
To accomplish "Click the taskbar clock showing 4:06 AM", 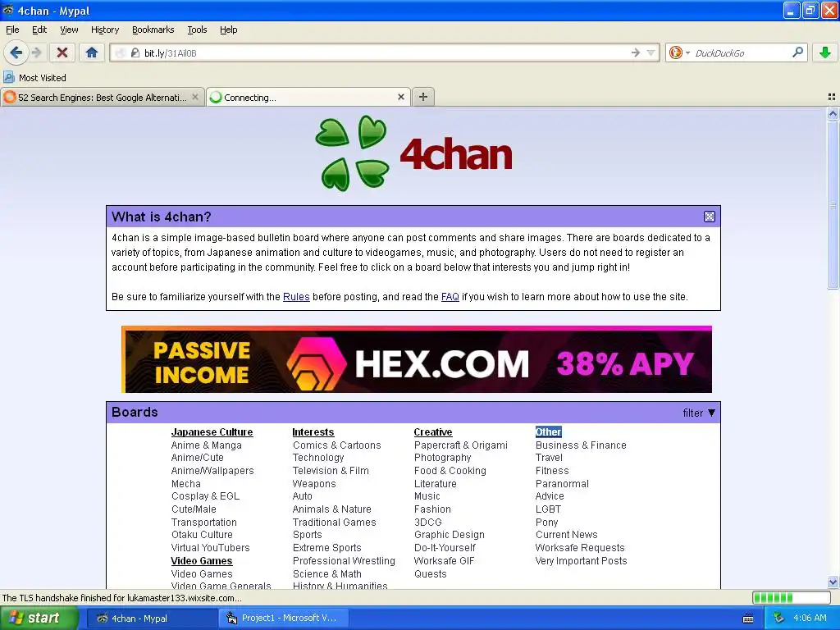I will tap(810, 619).
